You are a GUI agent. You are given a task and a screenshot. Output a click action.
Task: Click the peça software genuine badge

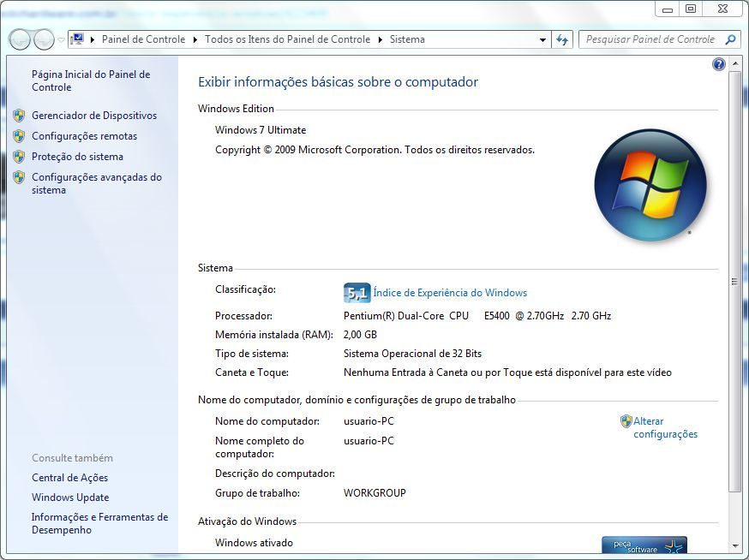click(644, 545)
